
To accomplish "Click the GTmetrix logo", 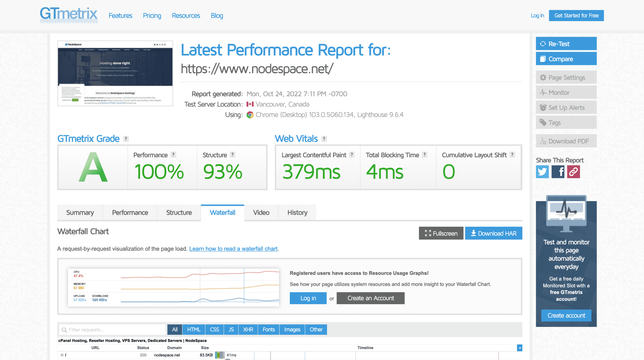I will [x=68, y=15].
